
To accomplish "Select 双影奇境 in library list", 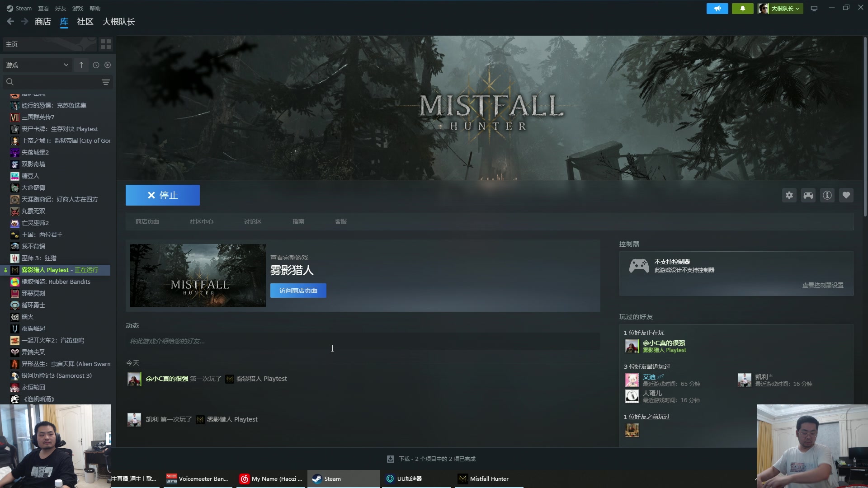I will point(56,164).
